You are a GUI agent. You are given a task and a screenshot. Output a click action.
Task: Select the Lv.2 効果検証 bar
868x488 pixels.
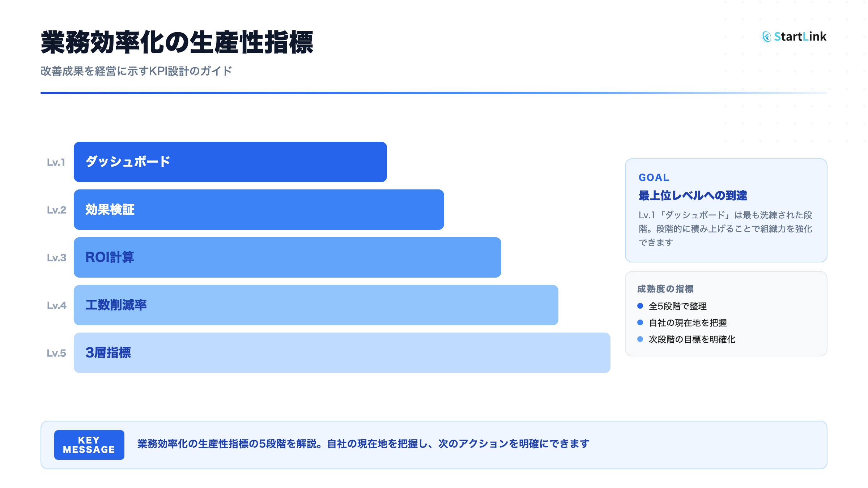click(x=259, y=210)
